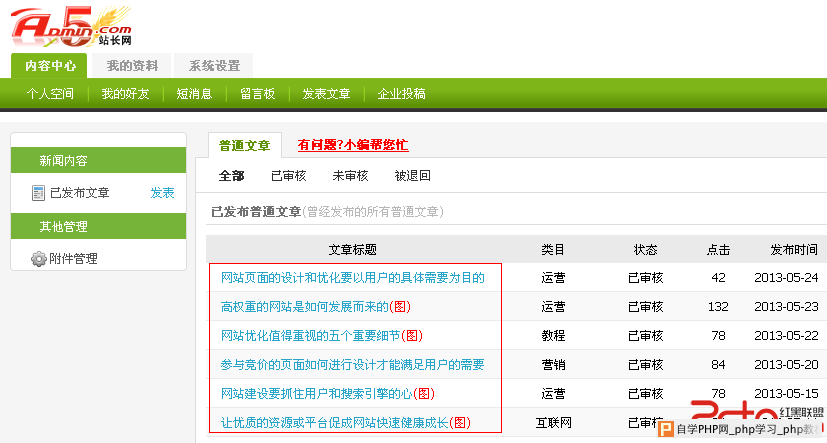Filter by 被退回 articles
Screen dimensions: 827x443
(x=412, y=176)
